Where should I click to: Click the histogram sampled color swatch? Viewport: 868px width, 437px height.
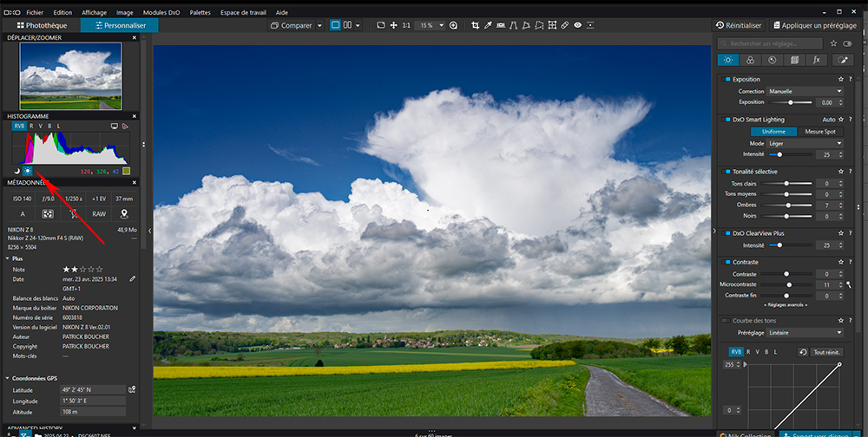pyautogui.click(x=126, y=171)
